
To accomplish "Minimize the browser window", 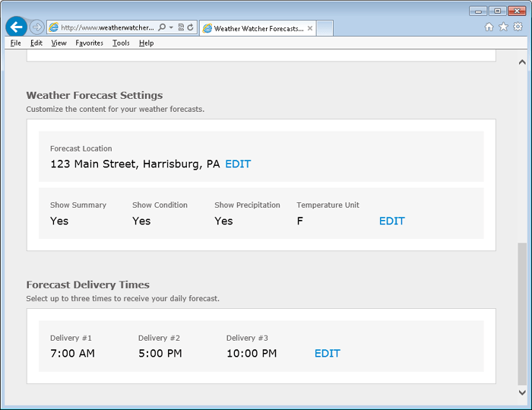I will [478, 11].
